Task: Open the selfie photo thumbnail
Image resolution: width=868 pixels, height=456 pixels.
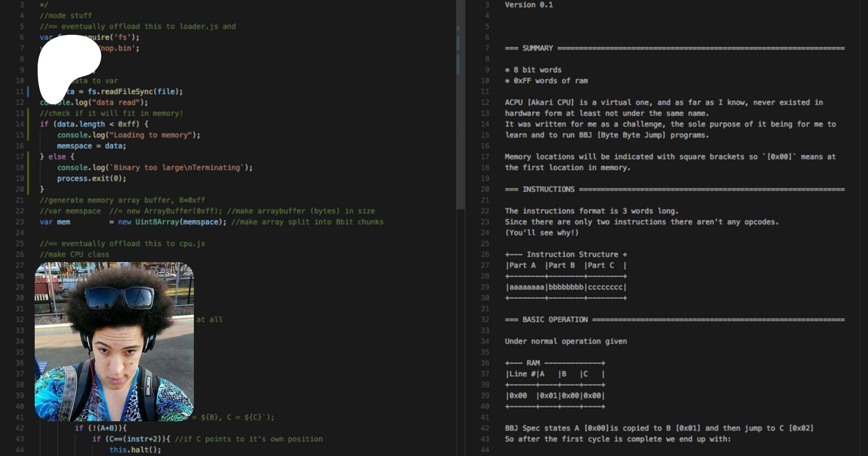Action: (114, 341)
